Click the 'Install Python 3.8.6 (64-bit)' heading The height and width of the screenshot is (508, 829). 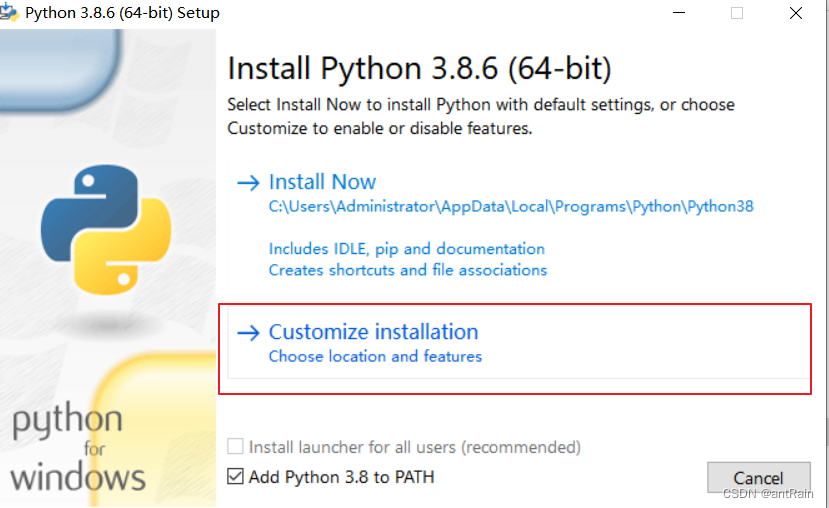point(419,69)
